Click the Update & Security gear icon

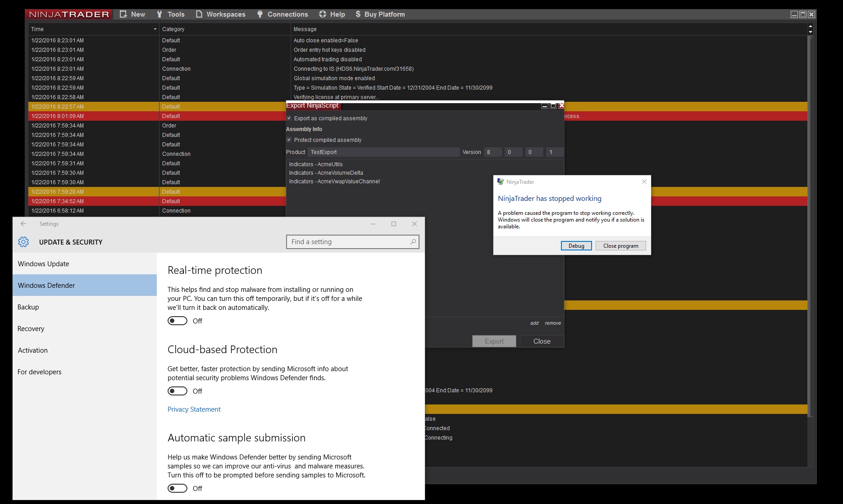coord(23,242)
